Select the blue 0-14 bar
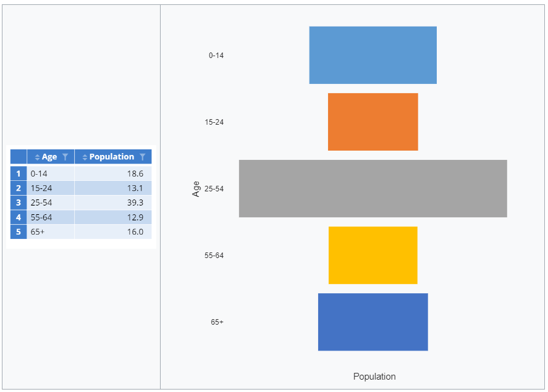 click(x=372, y=54)
